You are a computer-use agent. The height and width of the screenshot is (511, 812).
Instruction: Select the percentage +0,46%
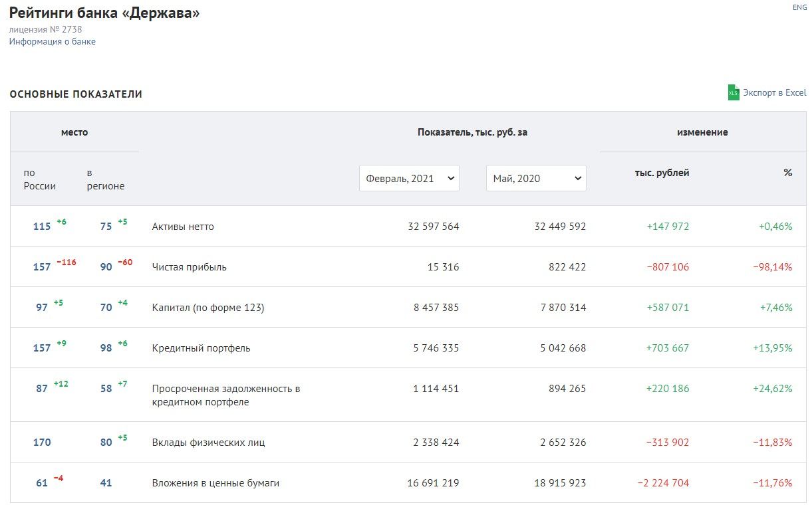point(775,227)
